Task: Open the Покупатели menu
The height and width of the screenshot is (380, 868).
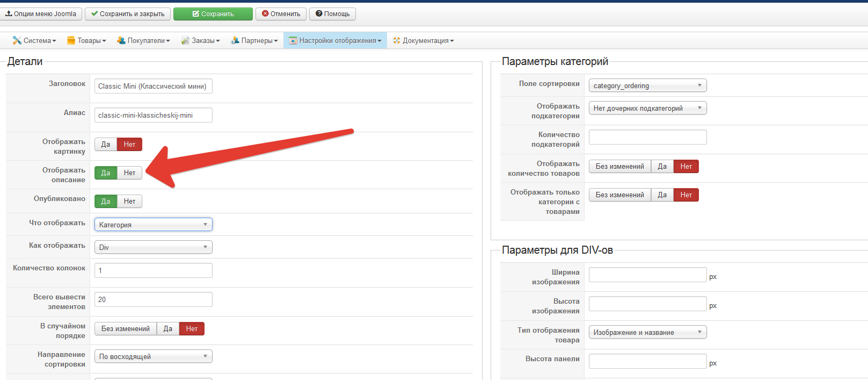Action: click(x=143, y=40)
